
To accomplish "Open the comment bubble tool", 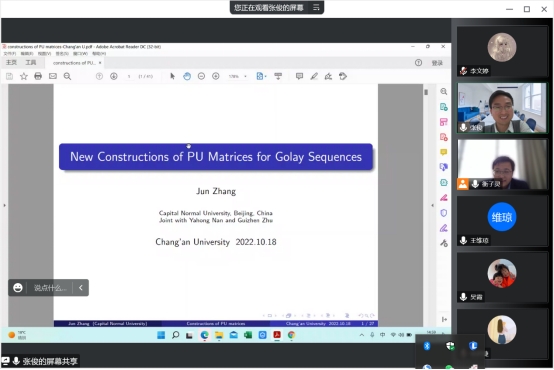I will pos(299,76).
